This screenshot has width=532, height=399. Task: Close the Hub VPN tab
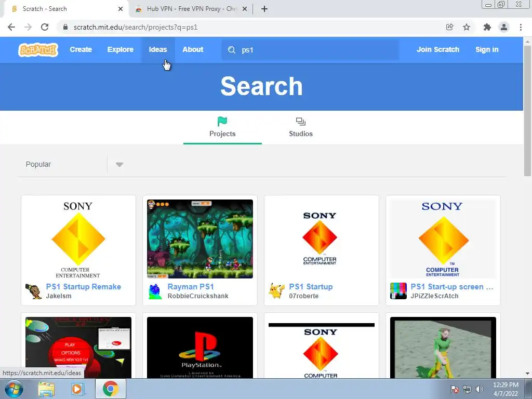point(245,9)
